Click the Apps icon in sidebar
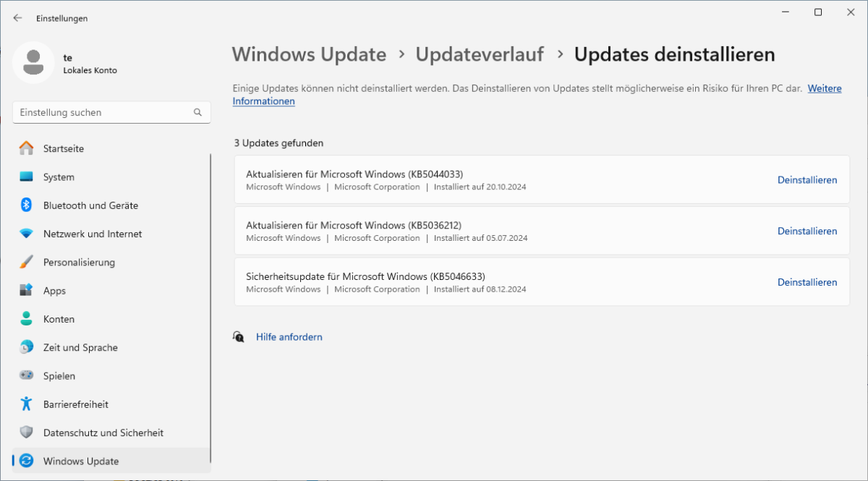This screenshot has width=868, height=481. tap(27, 290)
